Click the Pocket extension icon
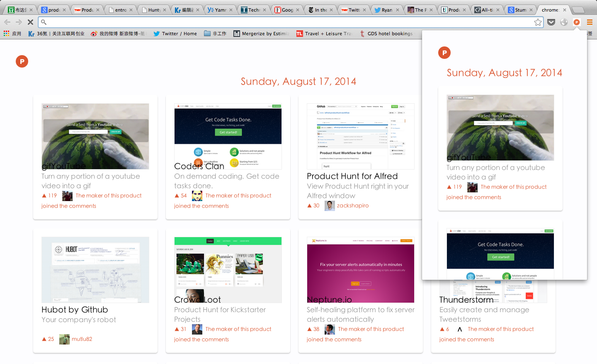Viewport: 597px width, 364px height. tap(551, 22)
